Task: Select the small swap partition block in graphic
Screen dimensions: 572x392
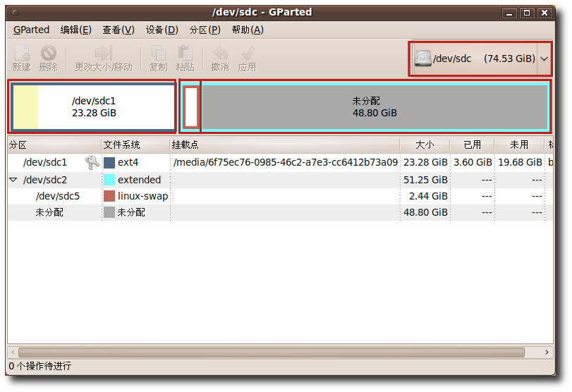Action: [x=191, y=107]
